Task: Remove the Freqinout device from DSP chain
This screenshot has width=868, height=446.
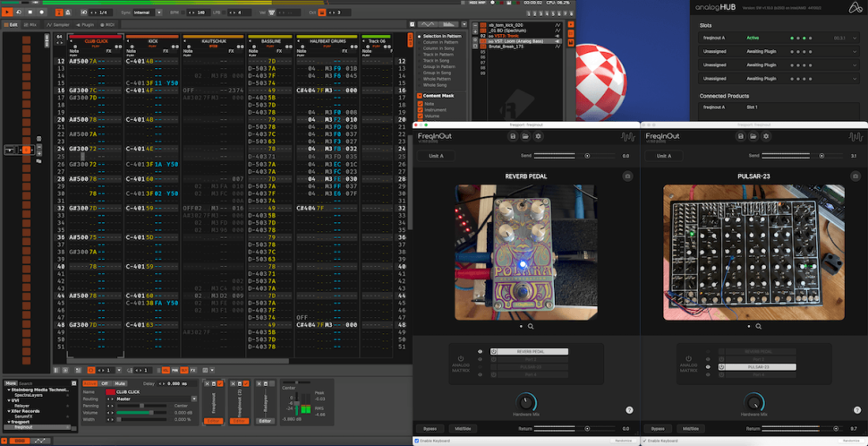Action: click(207, 383)
